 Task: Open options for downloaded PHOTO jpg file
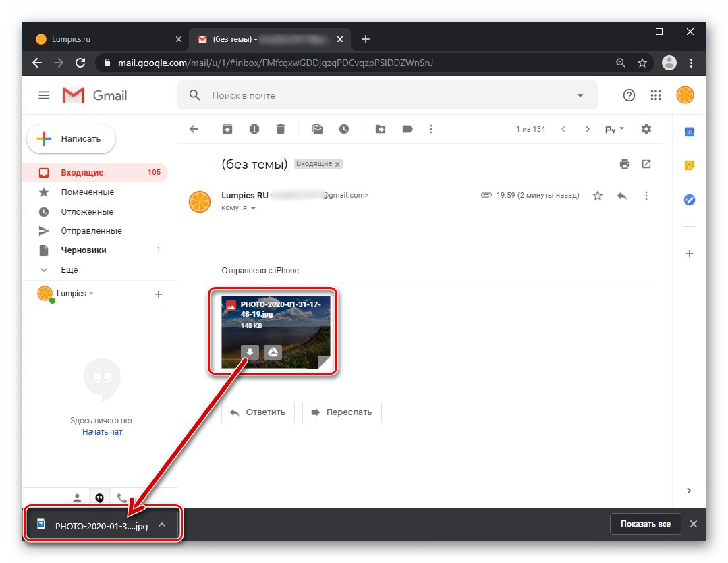click(161, 525)
